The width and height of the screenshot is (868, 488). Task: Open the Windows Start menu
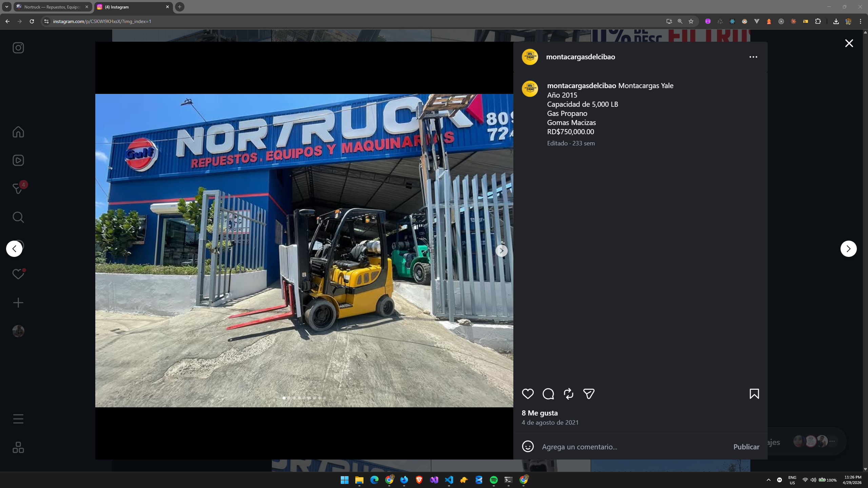[x=344, y=480]
